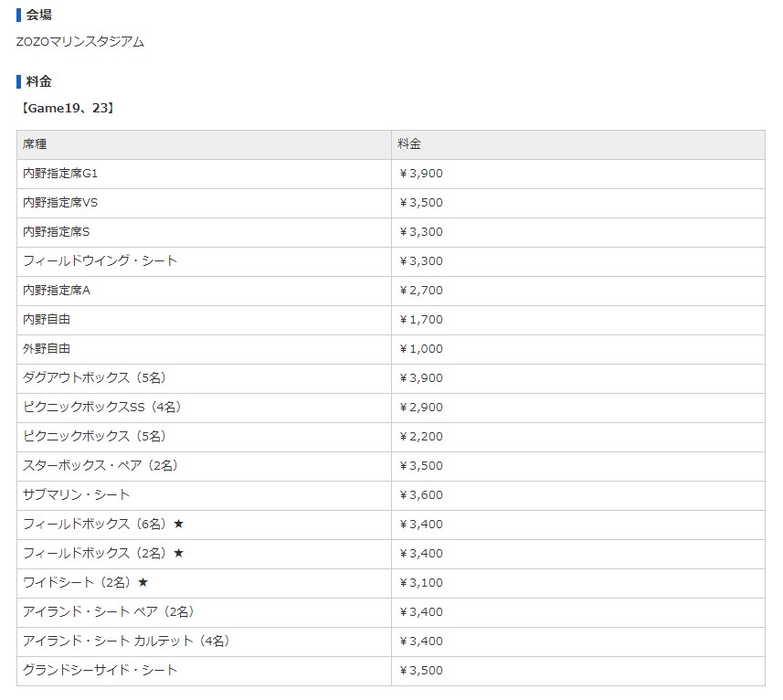Select ピクニックボックスSS（4名）row label
The image size is (783, 700).
click(101, 407)
